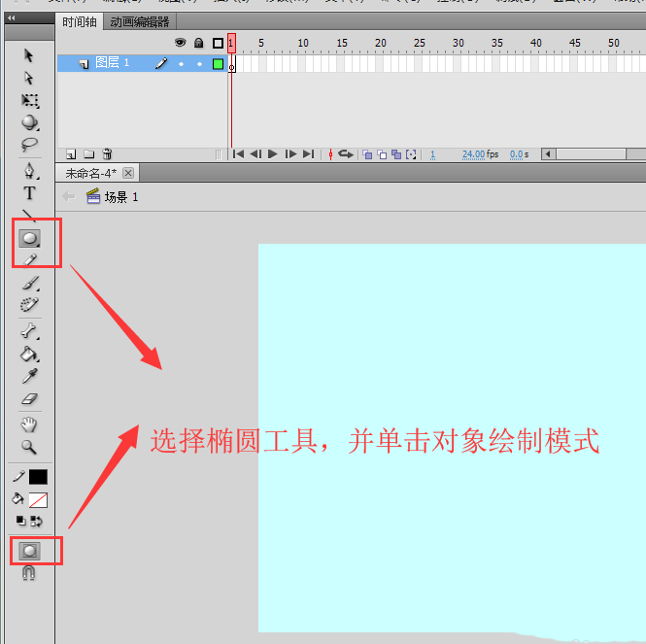
Task: Click the back arrow beside 场景 1
Action: coord(69,196)
